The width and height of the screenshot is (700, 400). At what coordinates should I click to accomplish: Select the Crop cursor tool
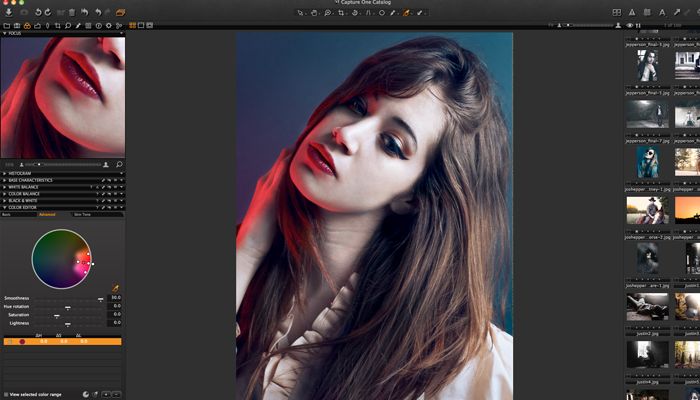[x=341, y=13]
